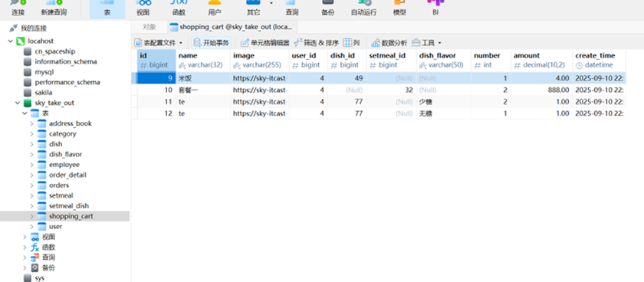Select the orders table
Image resolution: width=644 pixels, height=282 pixels.
(x=59, y=185)
